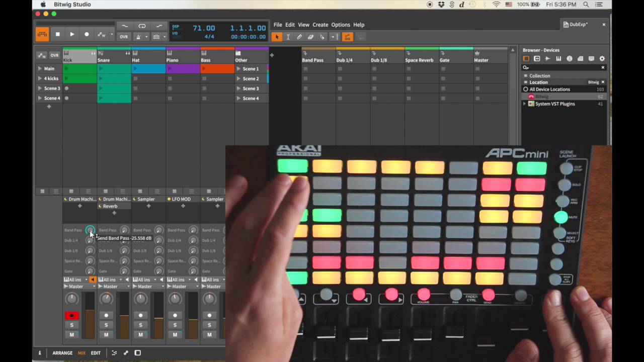This screenshot has height=362, width=644.
Task: Launch Scene 1 in Other track
Action: [x=238, y=69]
